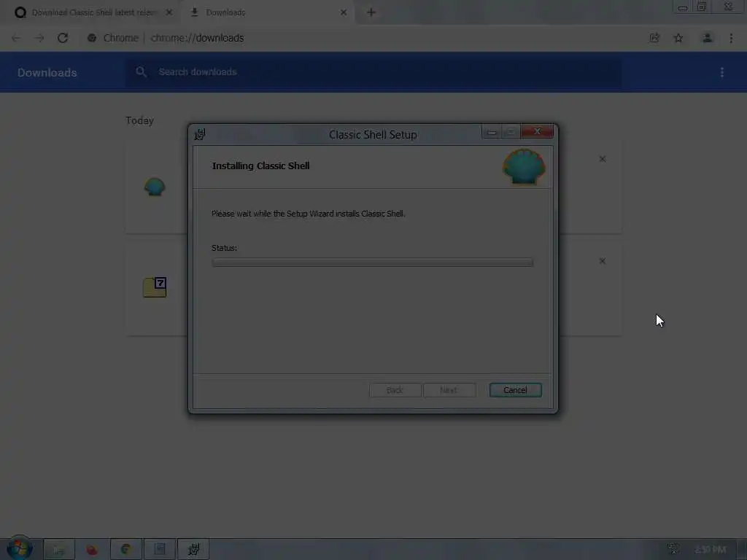
Task: Open a new Chrome tab
Action: pyautogui.click(x=371, y=12)
